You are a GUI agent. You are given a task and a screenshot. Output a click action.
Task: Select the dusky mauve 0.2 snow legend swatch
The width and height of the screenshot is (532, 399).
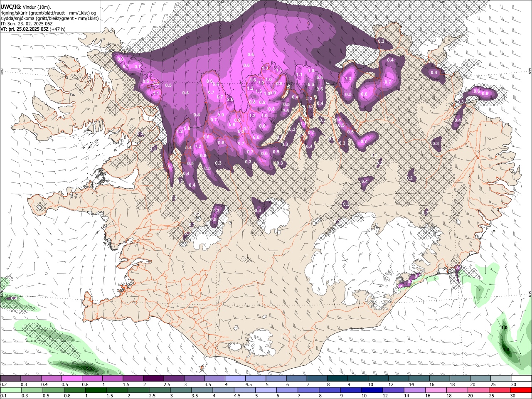[10, 379]
